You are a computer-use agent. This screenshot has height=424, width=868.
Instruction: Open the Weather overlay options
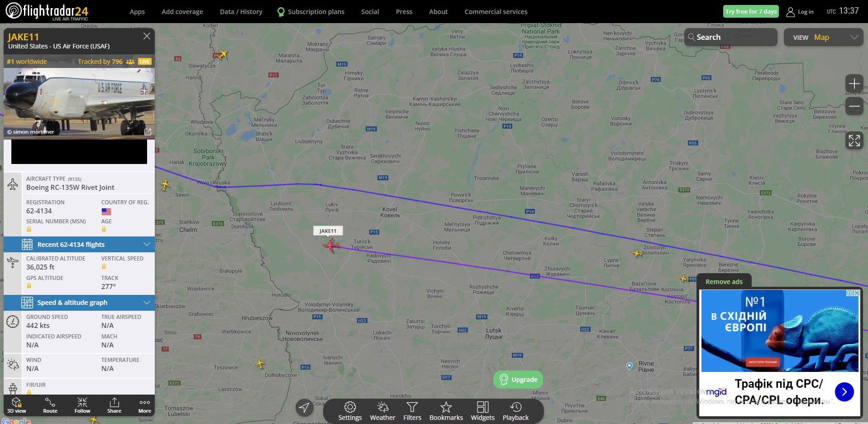(382, 411)
